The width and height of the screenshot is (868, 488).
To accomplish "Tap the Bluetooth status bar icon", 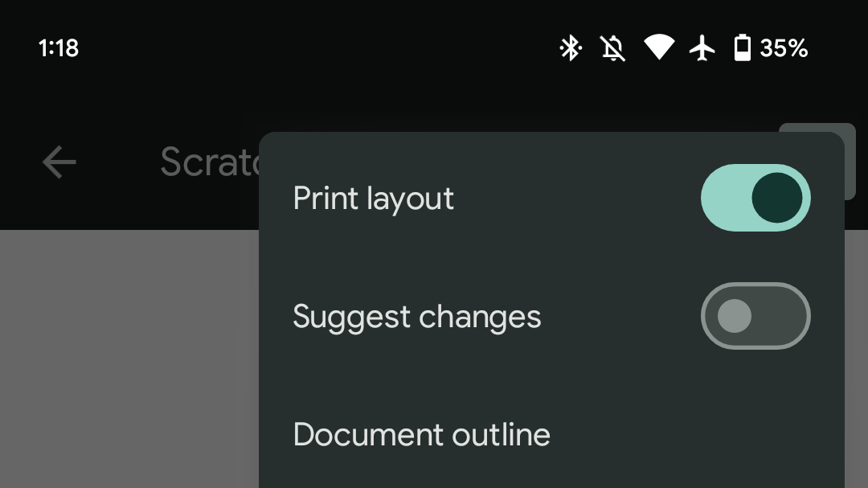I will [571, 48].
